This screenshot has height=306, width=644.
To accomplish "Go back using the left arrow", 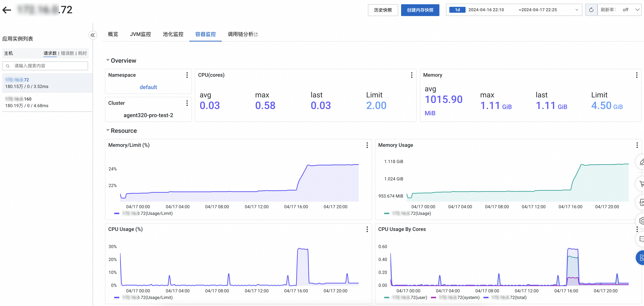I will coord(7,10).
